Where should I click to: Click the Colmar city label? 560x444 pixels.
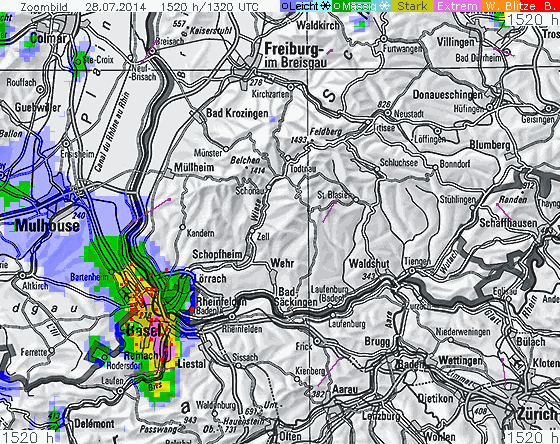49,38
